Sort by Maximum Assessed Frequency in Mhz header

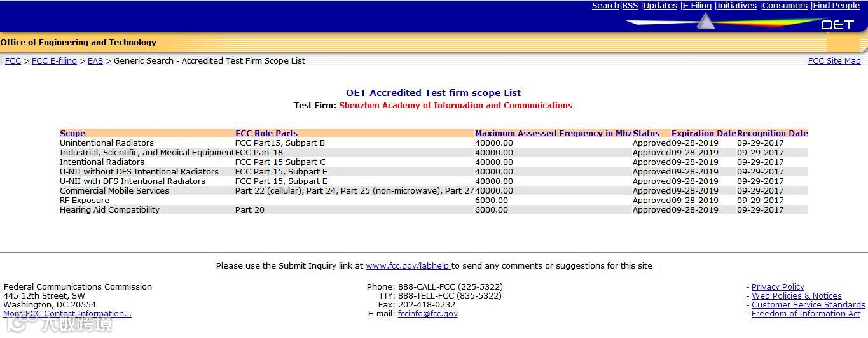tap(553, 134)
